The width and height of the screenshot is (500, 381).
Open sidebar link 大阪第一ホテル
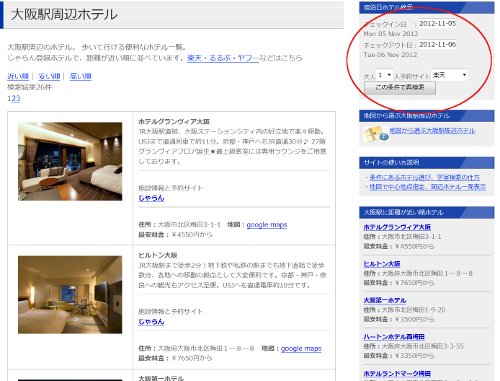point(385,300)
